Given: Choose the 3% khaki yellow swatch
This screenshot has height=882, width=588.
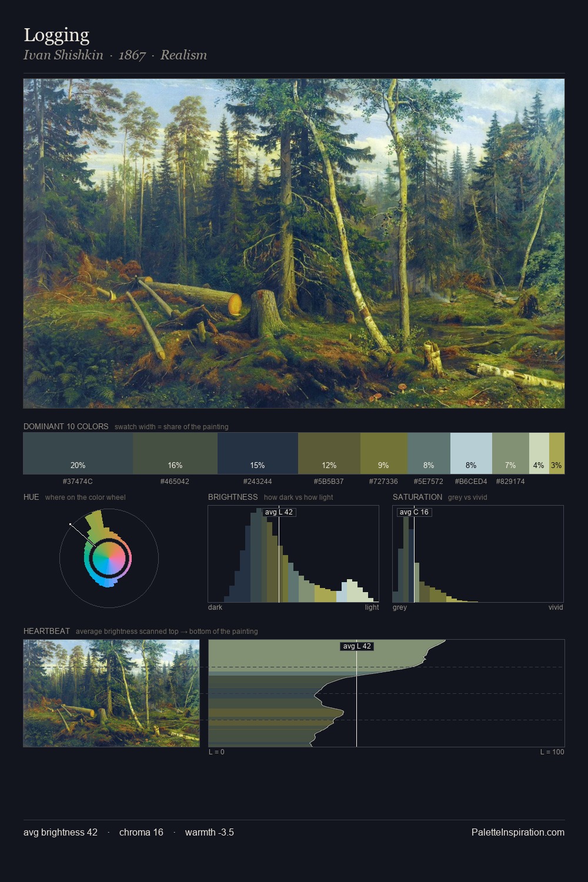Looking at the screenshot, I should click(x=557, y=453).
